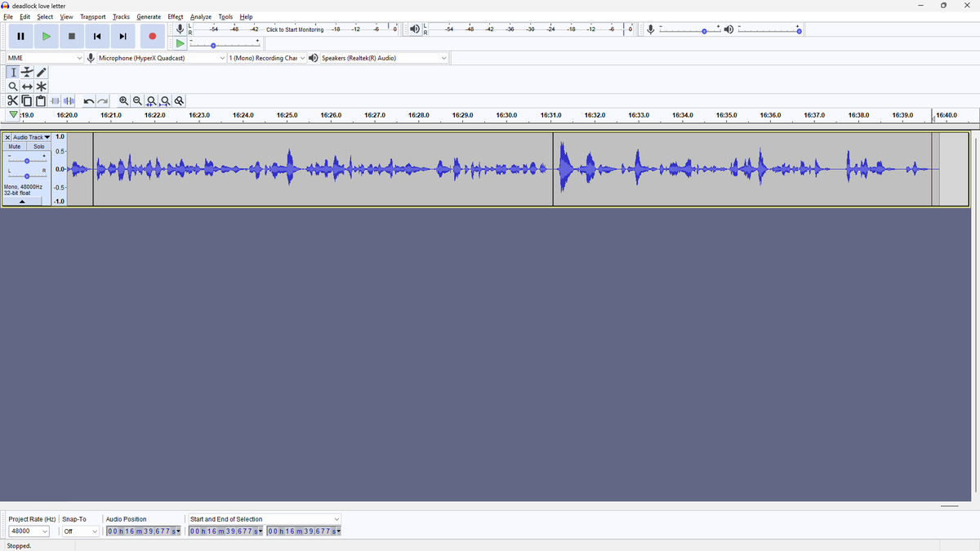Open the Speakers playback device dropdown
This screenshot has height=551, width=980.
pos(384,58)
